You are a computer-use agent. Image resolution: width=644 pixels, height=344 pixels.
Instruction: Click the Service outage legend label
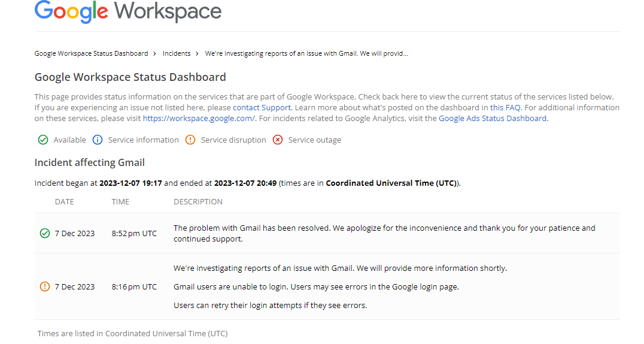pyautogui.click(x=315, y=140)
